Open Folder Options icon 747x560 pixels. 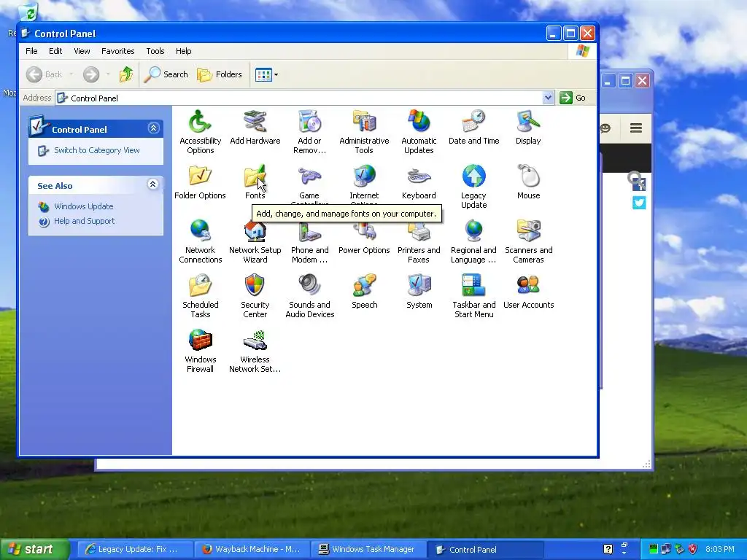[x=200, y=176]
